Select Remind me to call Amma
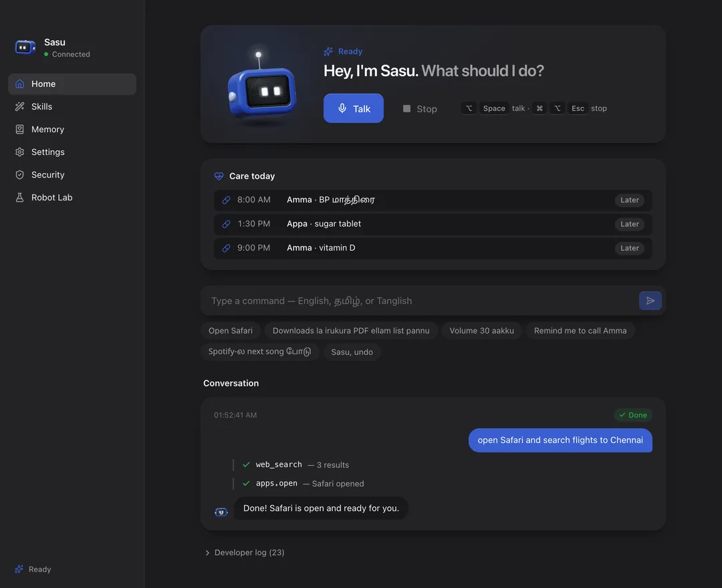The width and height of the screenshot is (722, 588). click(580, 330)
